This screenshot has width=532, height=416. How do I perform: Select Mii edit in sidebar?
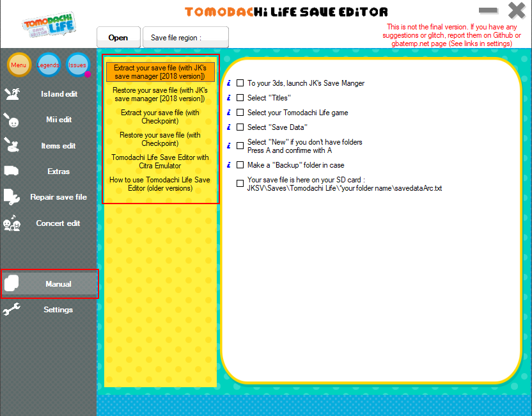click(x=49, y=120)
